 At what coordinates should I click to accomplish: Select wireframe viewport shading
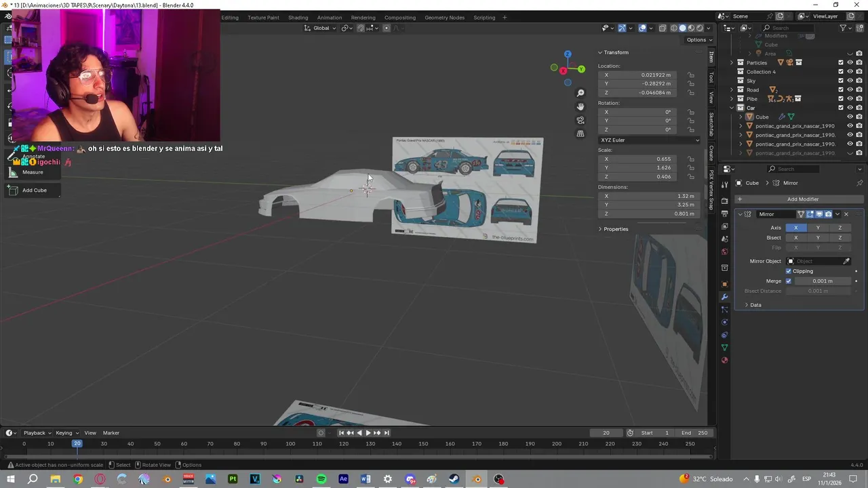(674, 28)
